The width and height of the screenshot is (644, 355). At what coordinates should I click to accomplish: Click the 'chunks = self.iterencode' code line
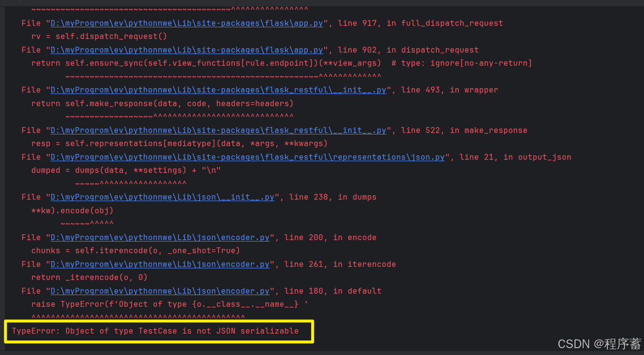[136, 251]
